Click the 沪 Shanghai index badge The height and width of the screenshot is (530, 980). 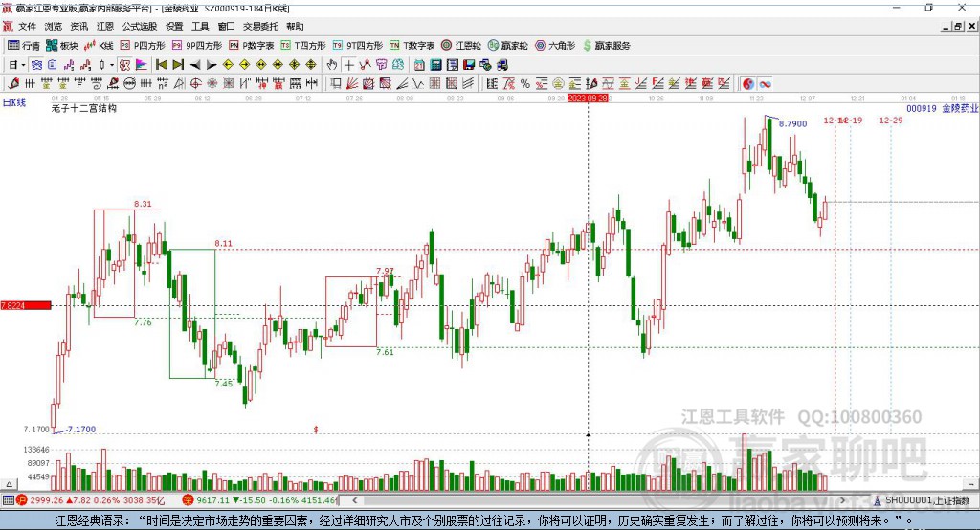point(22,500)
